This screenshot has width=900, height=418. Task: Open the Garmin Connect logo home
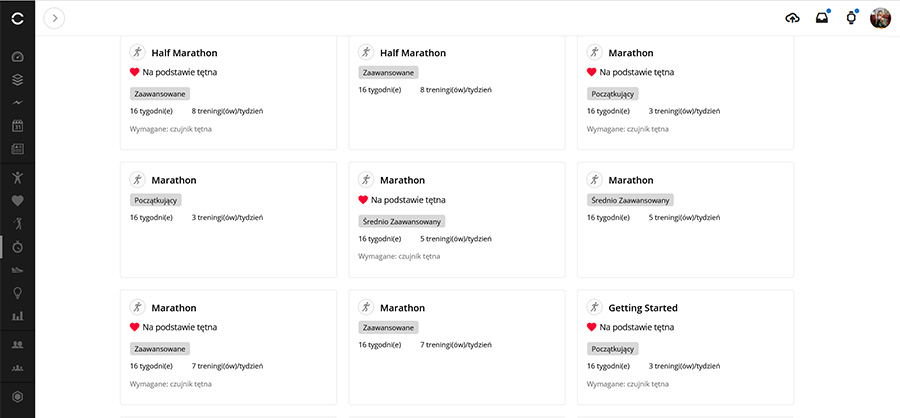click(18, 19)
